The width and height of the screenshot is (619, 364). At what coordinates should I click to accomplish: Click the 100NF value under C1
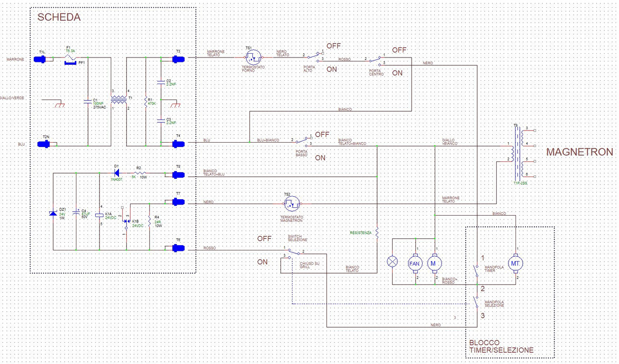coord(98,103)
